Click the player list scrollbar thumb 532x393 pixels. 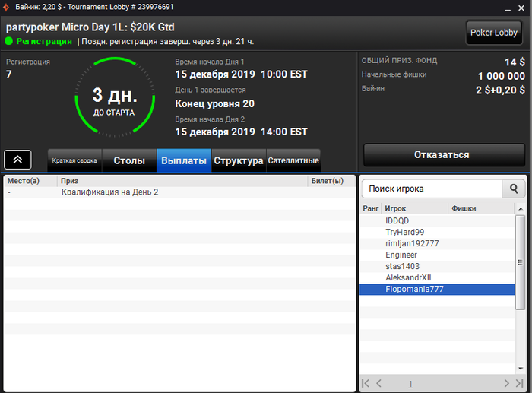click(520, 262)
